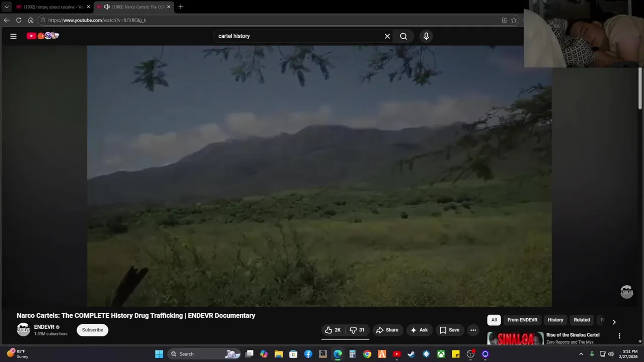Close the 'history about cocaine' tab

pos(89,7)
